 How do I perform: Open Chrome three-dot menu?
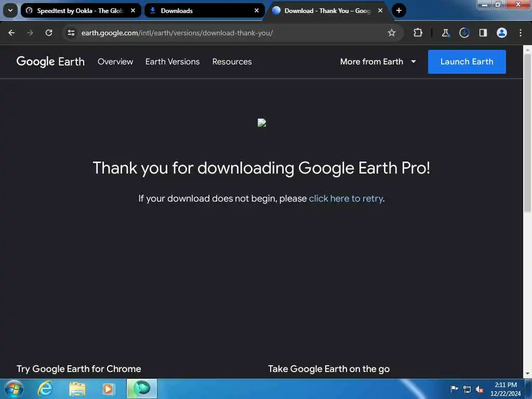[521, 33]
